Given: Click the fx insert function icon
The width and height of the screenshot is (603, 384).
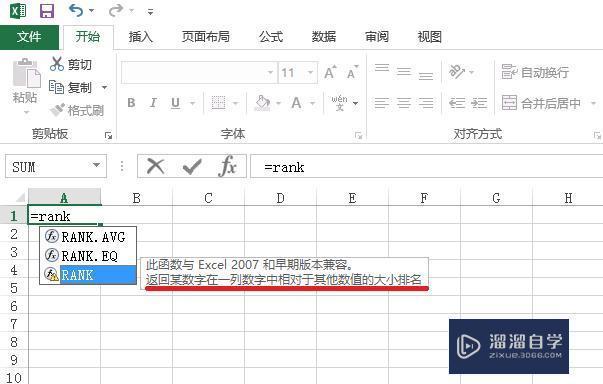Looking at the screenshot, I should click(227, 166).
